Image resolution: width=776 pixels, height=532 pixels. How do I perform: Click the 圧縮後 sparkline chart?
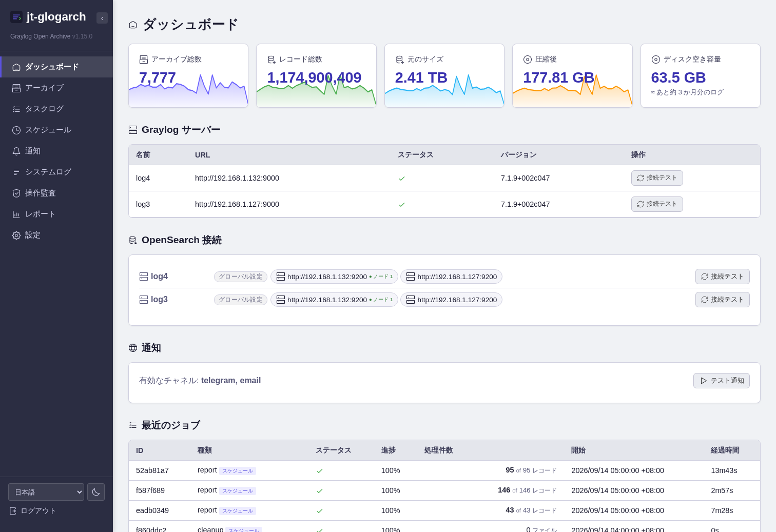pyautogui.click(x=572, y=91)
